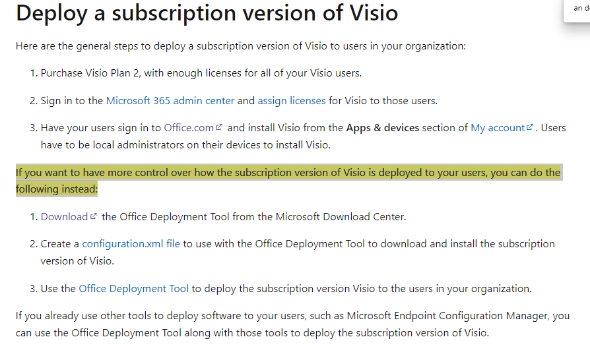The width and height of the screenshot is (590, 364).
Task: Open the Download link for the tool
Action: click(x=64, y=216)
